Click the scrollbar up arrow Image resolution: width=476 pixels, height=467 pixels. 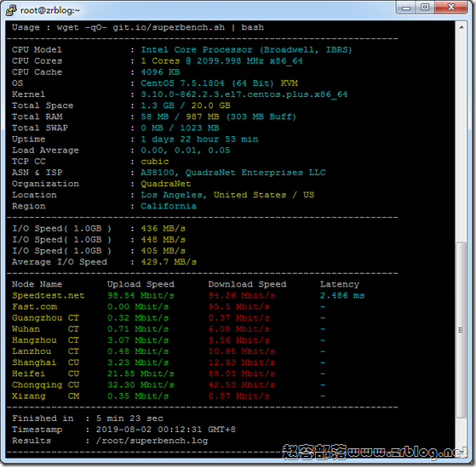pos(462,27)
